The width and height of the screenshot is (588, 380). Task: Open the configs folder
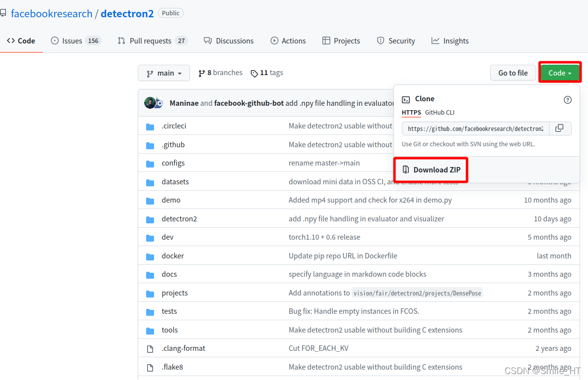(x=173, y=163)
